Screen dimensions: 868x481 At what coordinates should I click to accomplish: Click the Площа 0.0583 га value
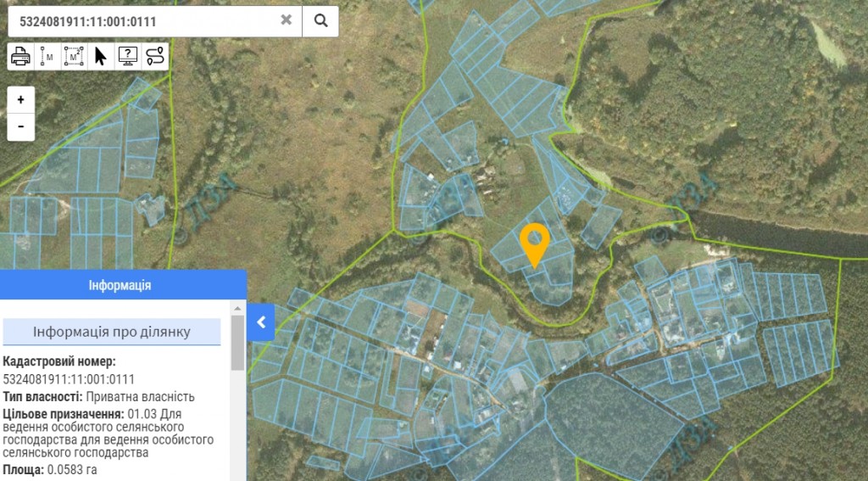[x=72, y=469]
